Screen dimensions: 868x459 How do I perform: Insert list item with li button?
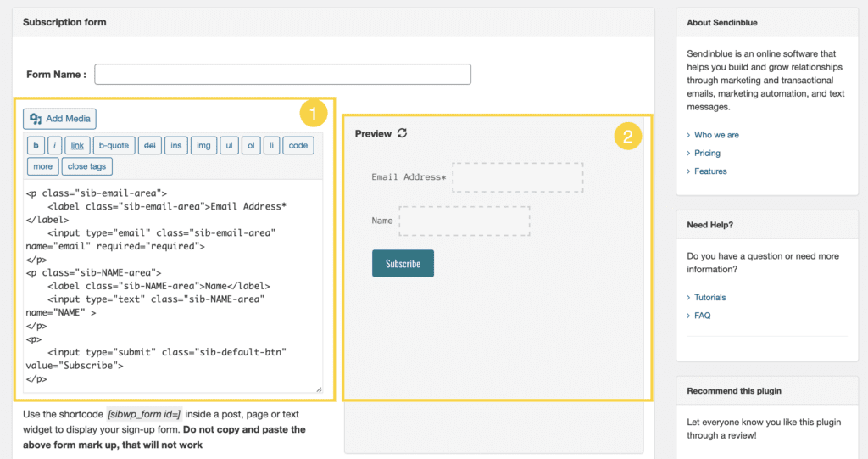pyautogui.click(x=271, y=145)
